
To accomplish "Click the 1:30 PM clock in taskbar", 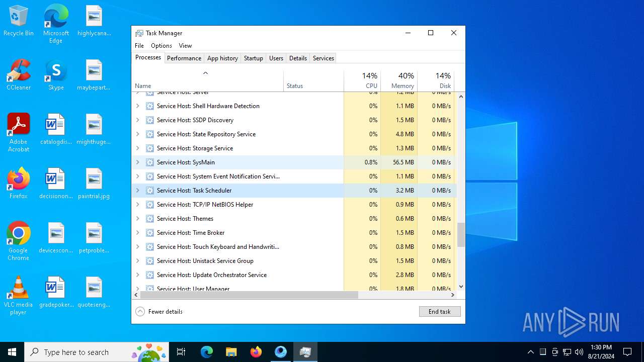I will 601,352.
